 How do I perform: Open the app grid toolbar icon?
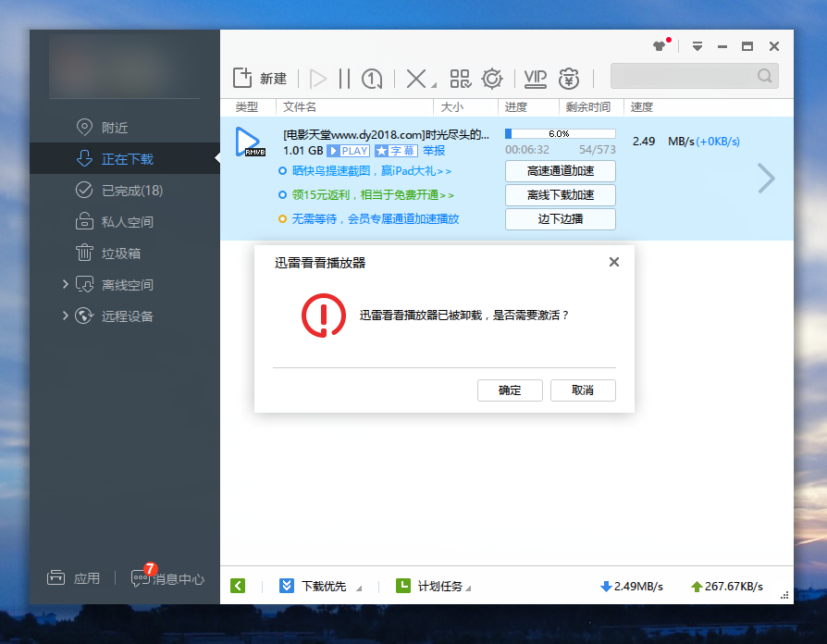(x=461, y=79)
